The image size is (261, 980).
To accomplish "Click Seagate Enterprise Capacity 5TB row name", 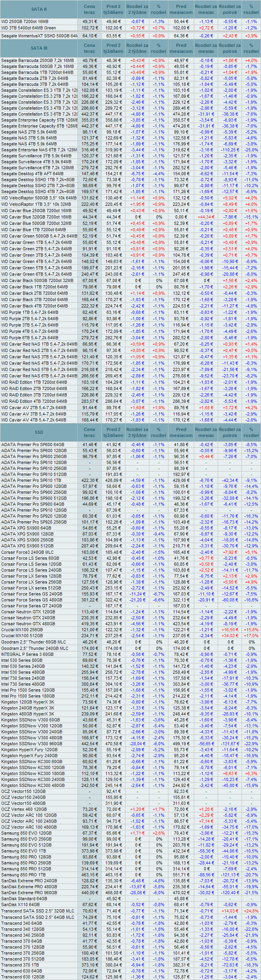I will tap(39, 120).
